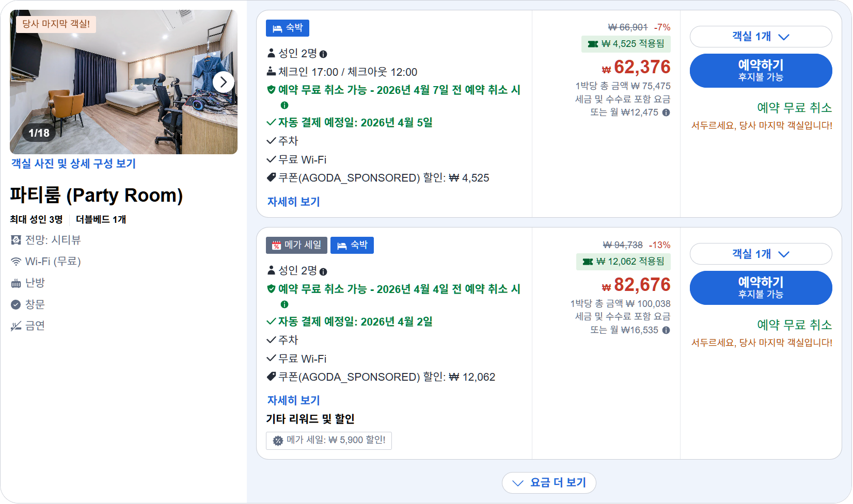This screenshot has height=504, width=853.
Task: Expand 요금 더 보기 at the bottom
Action: [x=549, y=482]
